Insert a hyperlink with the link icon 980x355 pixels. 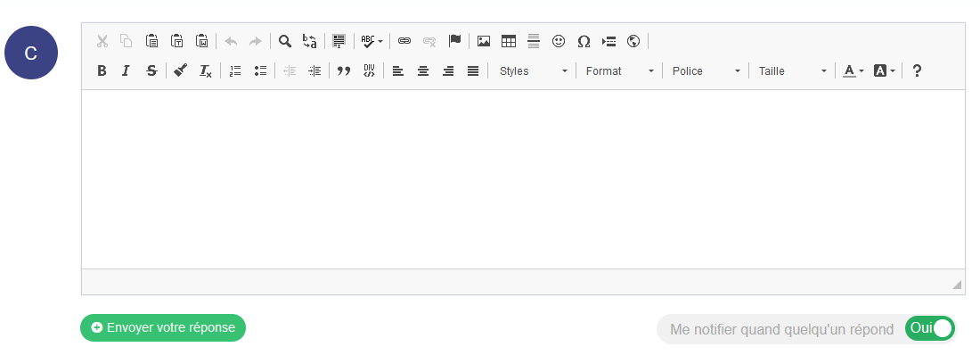click(x=404, y=41)
